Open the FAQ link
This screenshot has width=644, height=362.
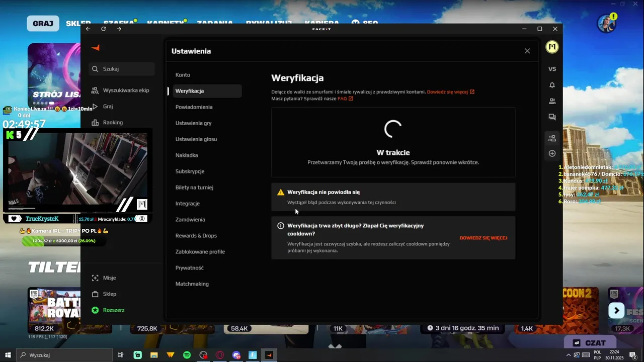[x=345, y=99]
